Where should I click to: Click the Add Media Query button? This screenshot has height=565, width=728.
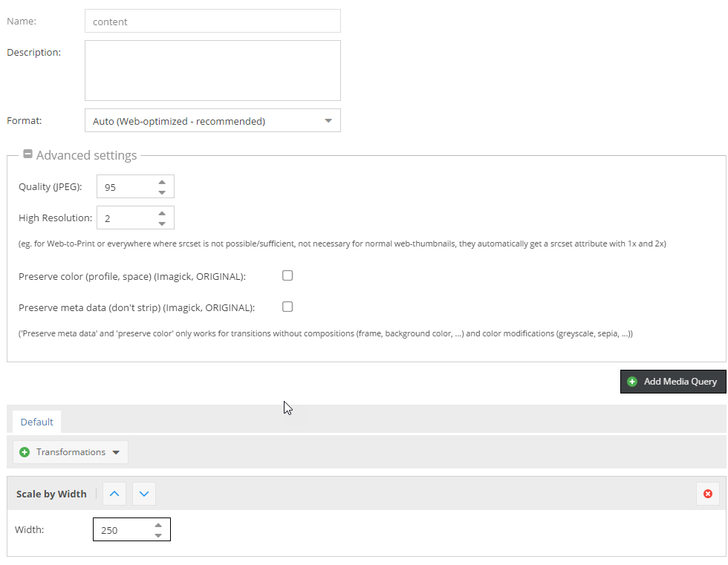[x=673, y=382]
